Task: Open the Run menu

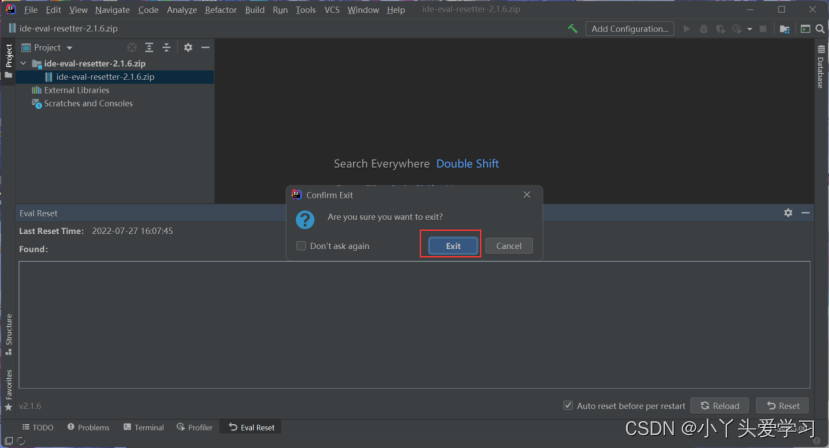Action: coord(280,10)
